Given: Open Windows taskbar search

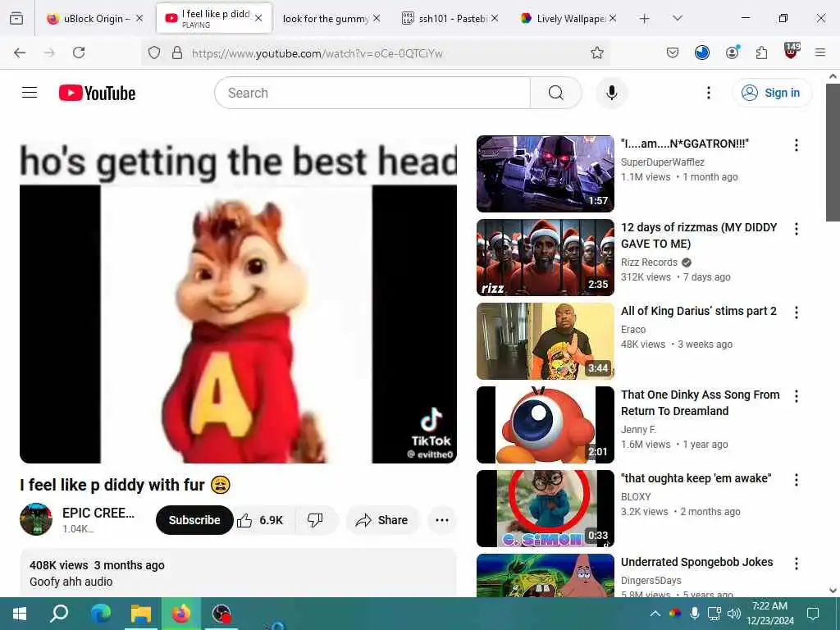Looking at the screenshot, I should [x=59, y=614].
